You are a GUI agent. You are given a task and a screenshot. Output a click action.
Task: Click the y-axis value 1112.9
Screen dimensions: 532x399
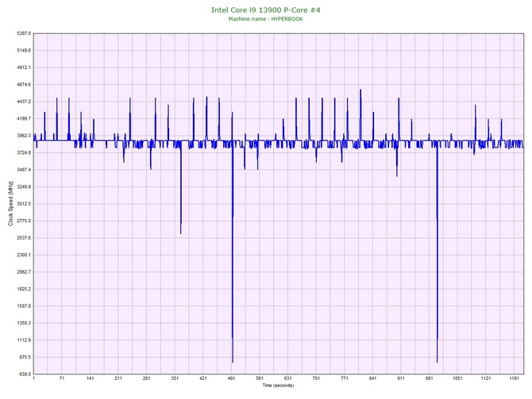(24, 340)
